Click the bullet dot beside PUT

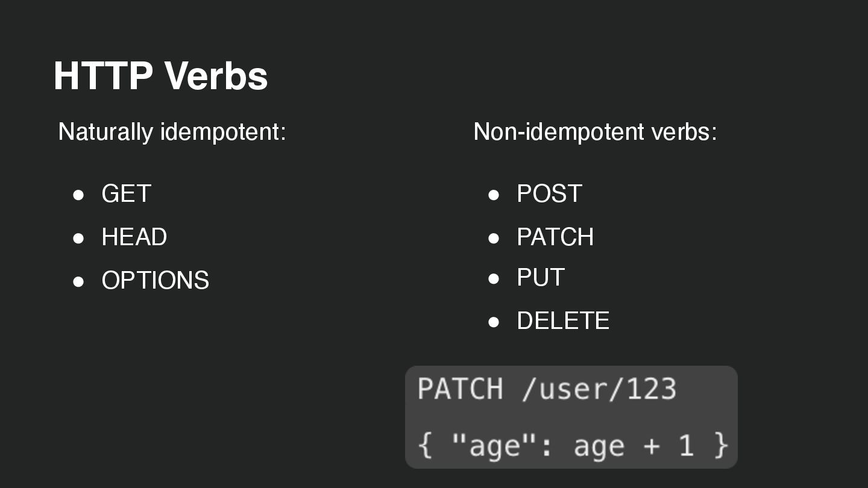coord(494,278)
